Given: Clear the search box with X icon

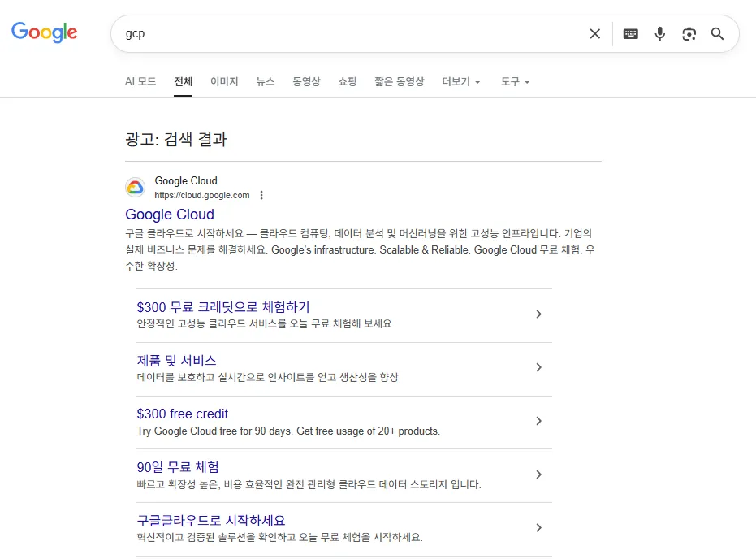Looking at the screenshot, I should click(594, 34).
